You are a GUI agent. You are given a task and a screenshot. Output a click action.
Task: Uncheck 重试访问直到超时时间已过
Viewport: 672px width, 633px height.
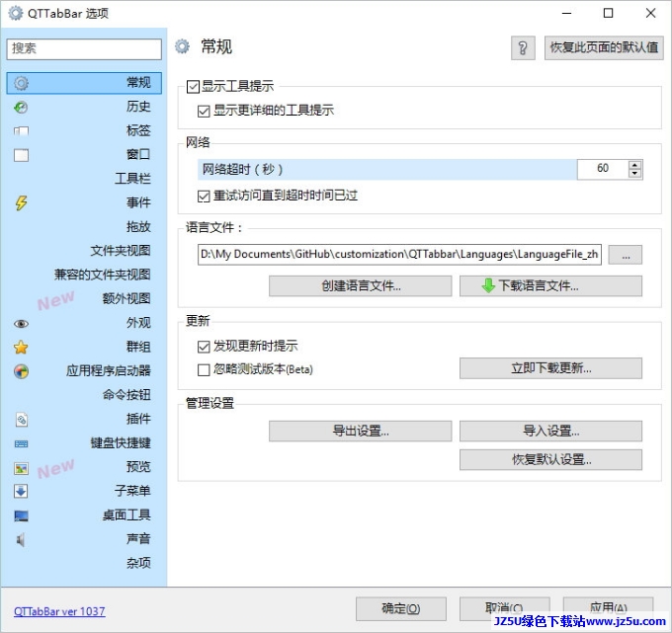click(x=204, y=197)
